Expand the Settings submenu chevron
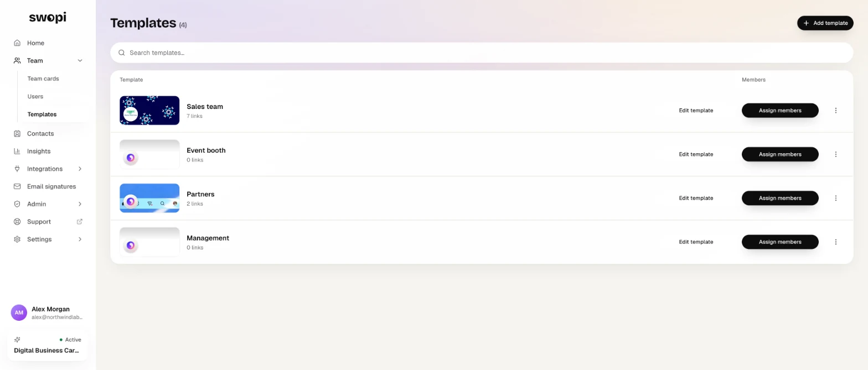 click(80, 239)
